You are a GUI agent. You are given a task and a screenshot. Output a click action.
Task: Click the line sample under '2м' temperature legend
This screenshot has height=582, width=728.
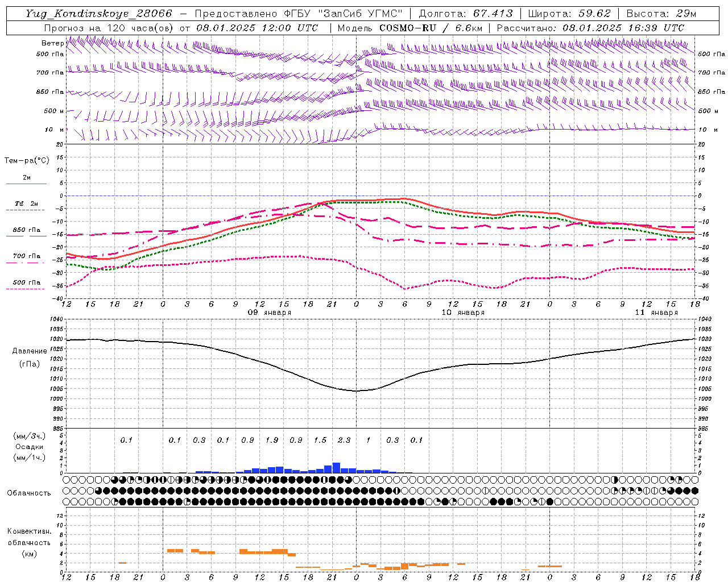26,184
